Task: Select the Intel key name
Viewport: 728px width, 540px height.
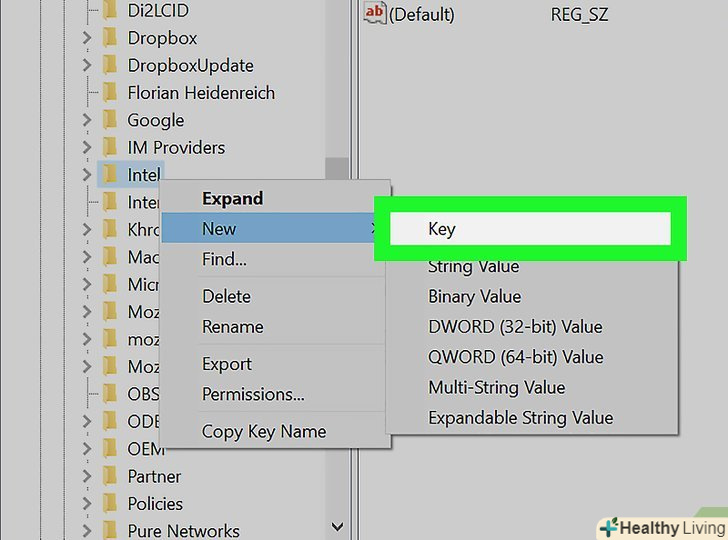Action: pyautogui.click(x=143, y=175)
